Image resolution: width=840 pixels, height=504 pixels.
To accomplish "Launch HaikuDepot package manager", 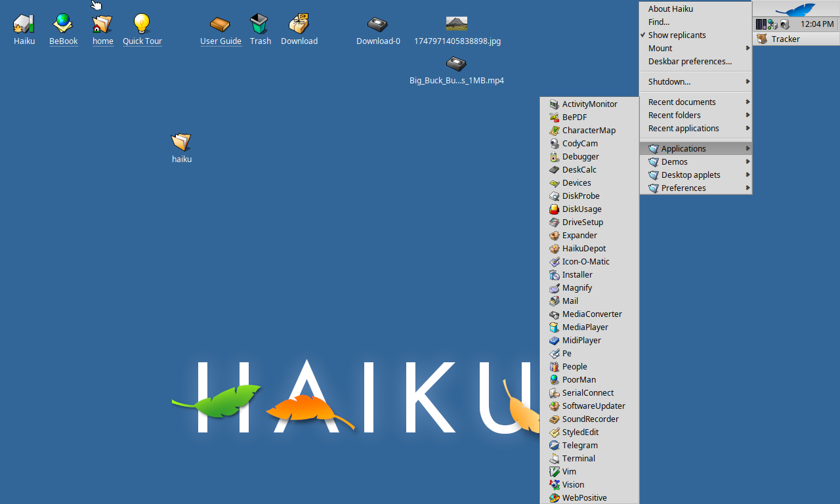I will click(x=589, y=248).
